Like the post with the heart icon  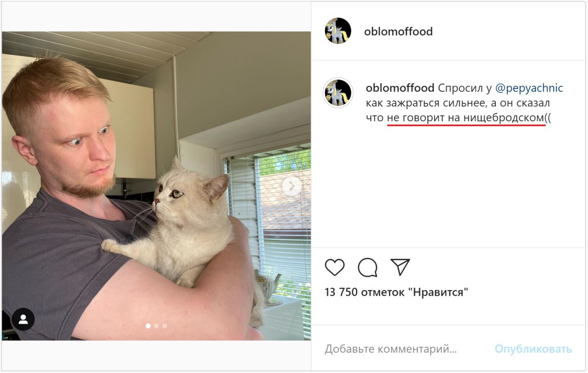tap(334, 267)
